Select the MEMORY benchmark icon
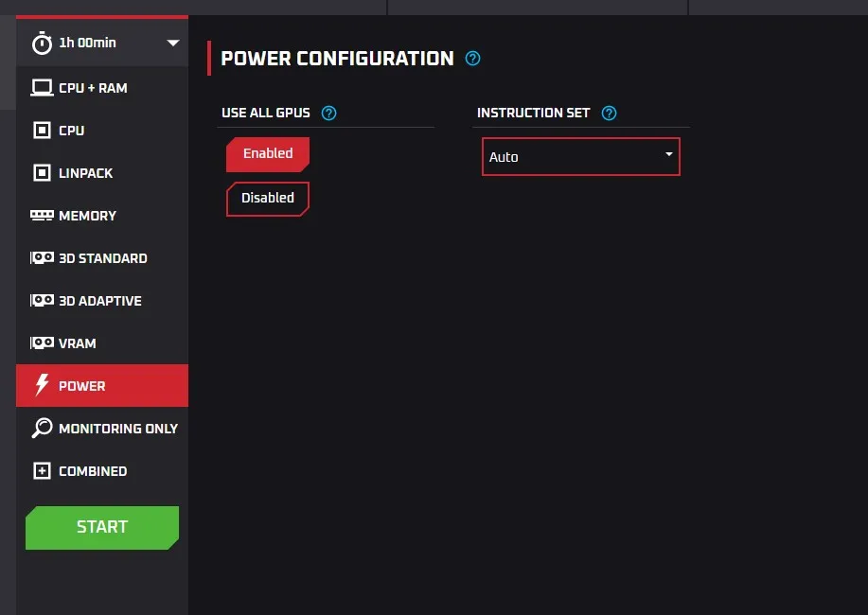This screenshot has height=615, width=868. 42,215
